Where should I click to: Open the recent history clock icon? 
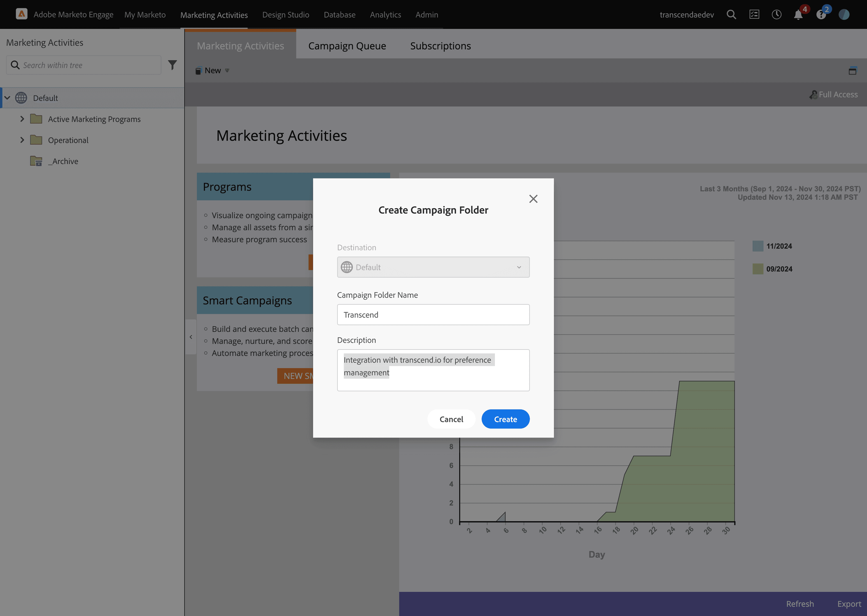(x=776, y=15)
